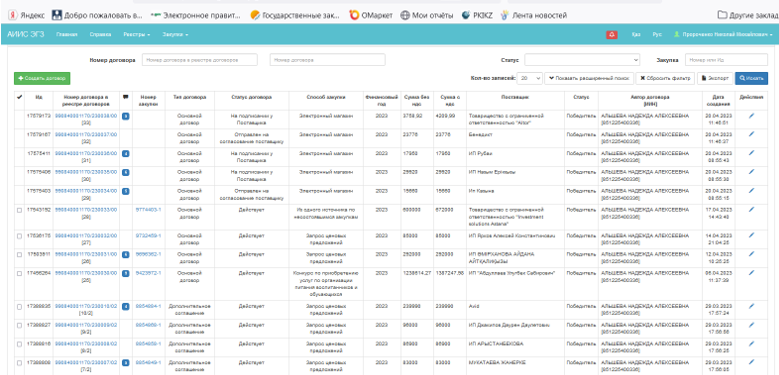Image resolution: width=779 pixels, height=375 pixels.
Task: Open comments badge for contract 230036/00
Action: [x=126, y=153]
